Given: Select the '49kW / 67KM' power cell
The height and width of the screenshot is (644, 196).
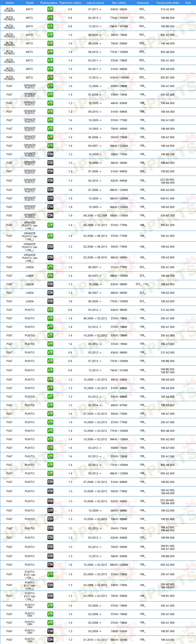Looking at the screenshot, I should pos(119,405).
